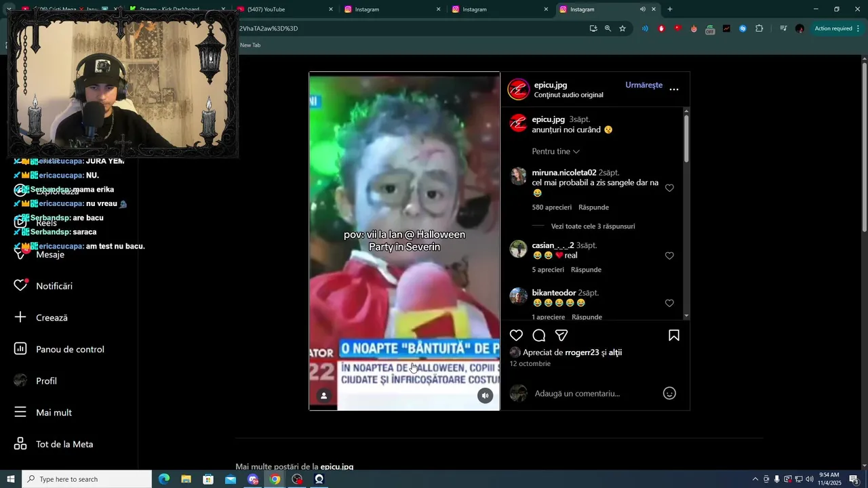This screenshot has height=488, width=868.
Task: Click the Mai mult hamburger icon
Action: coord(20,412)
